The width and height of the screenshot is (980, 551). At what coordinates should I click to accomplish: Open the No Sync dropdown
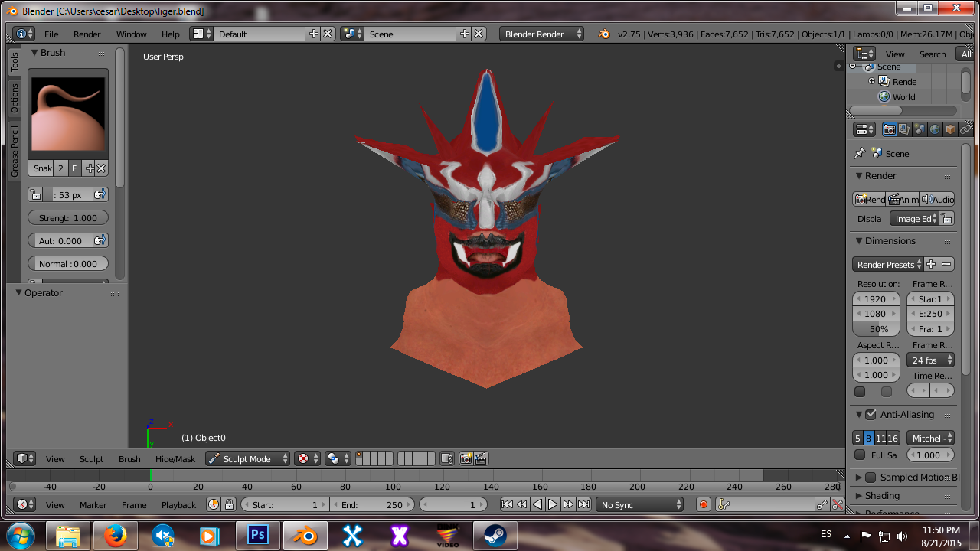640,504
